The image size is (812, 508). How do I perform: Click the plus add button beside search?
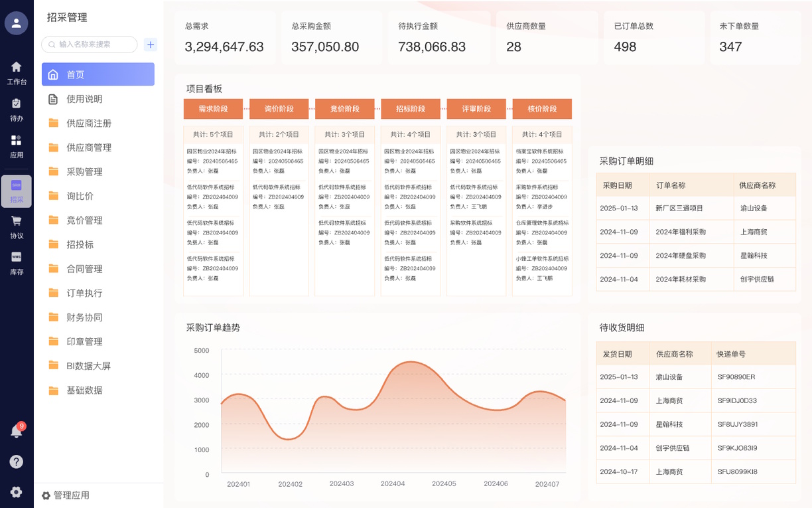click(151, 44)
